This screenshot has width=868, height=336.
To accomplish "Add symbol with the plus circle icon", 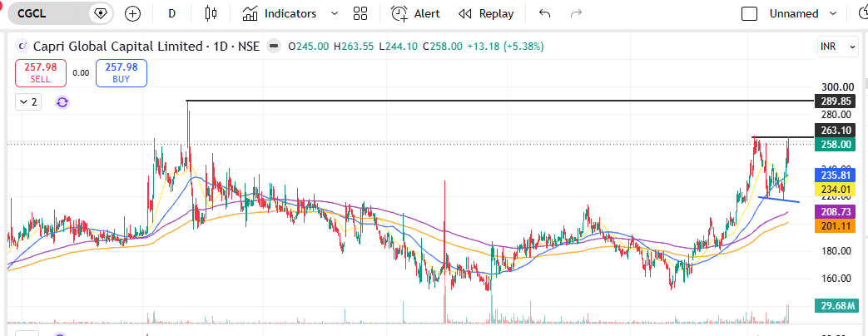I will [133, 14].
